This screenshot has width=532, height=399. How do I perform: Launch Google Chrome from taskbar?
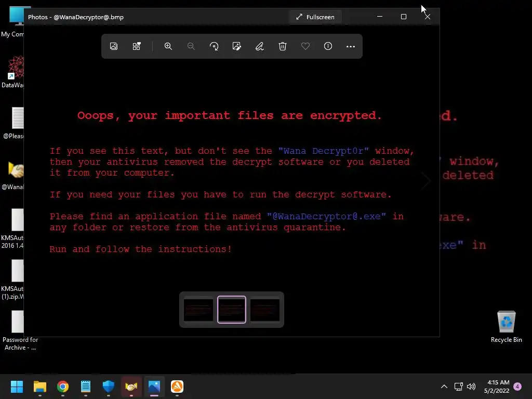63,387
